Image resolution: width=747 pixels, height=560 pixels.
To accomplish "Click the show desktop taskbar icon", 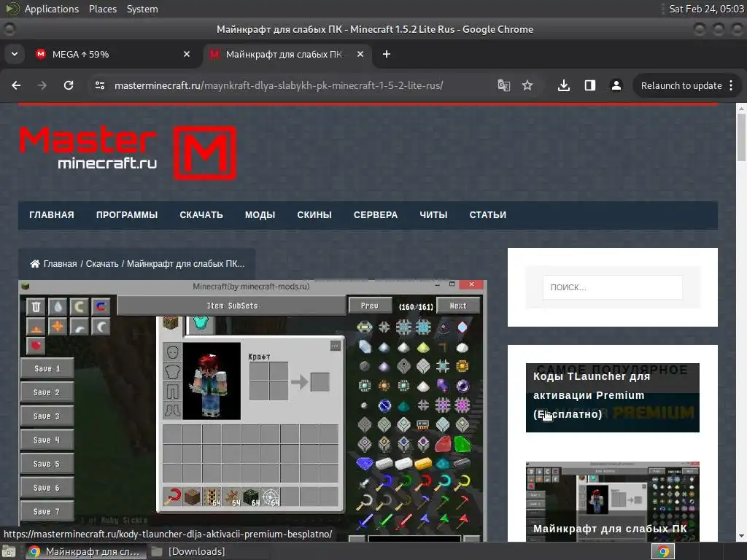I will pos(9,551).
